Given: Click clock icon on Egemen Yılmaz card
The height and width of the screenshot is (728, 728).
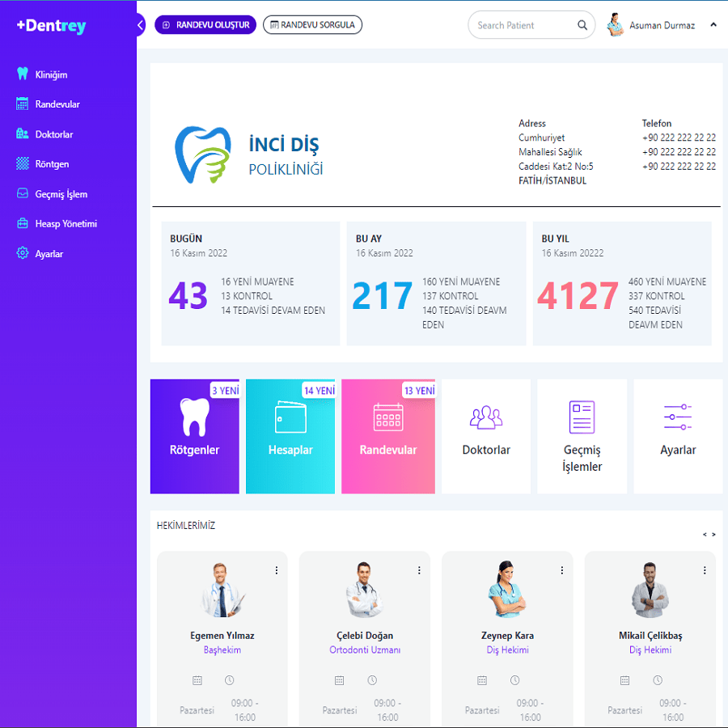Looking at the screenshot, I should point(230,680).
